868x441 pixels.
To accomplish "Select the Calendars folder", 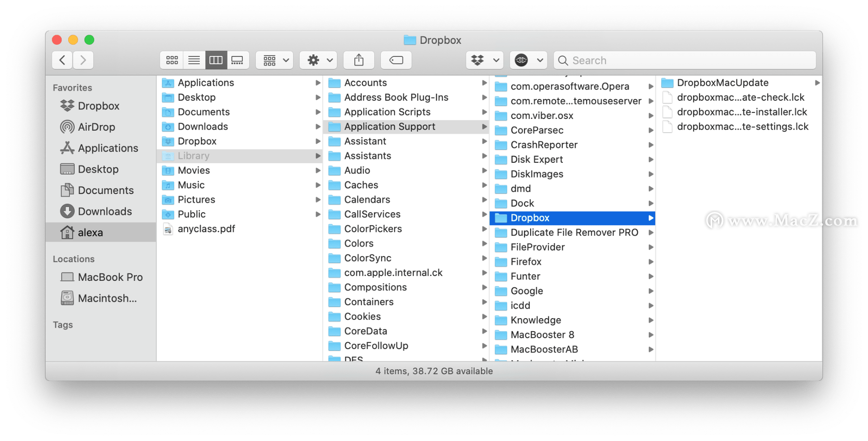I will (406, 199).
